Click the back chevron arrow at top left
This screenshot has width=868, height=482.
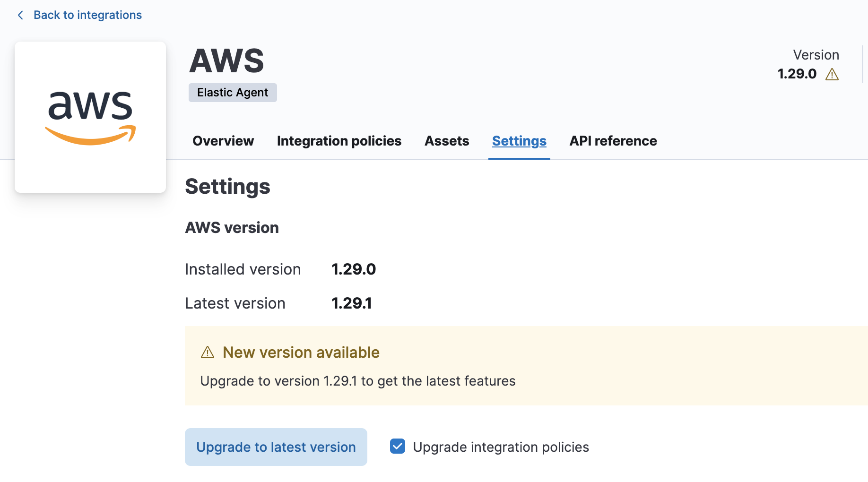tap(20, 15)
